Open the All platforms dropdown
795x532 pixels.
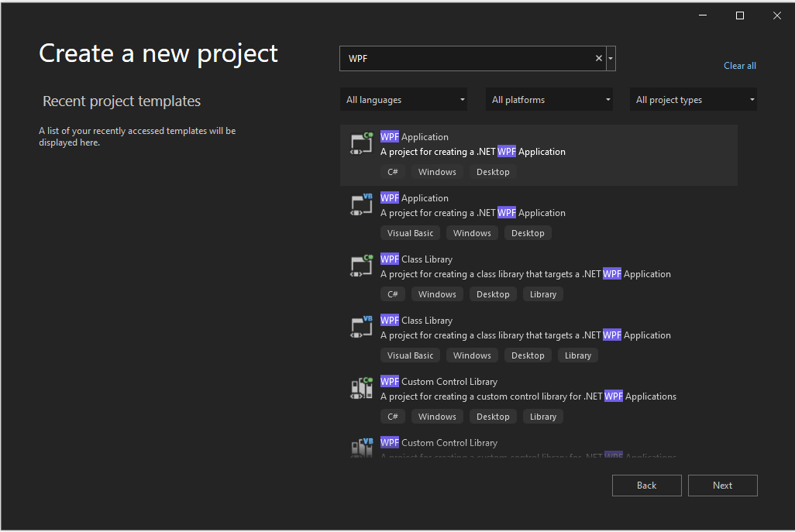click(x=549, y=99)
